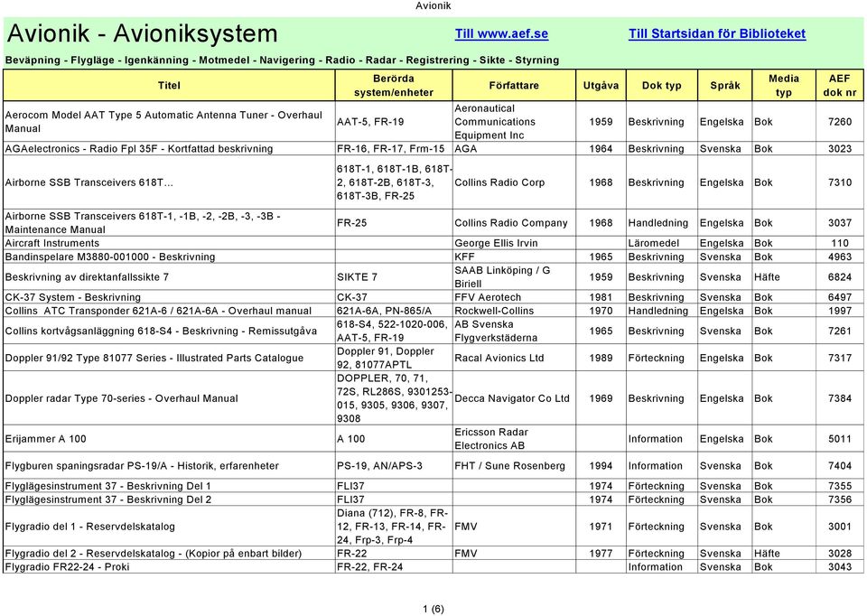Select the 1981 edition year cell
The width and height of the screenshot is (867, 616).
coord(601,297)
